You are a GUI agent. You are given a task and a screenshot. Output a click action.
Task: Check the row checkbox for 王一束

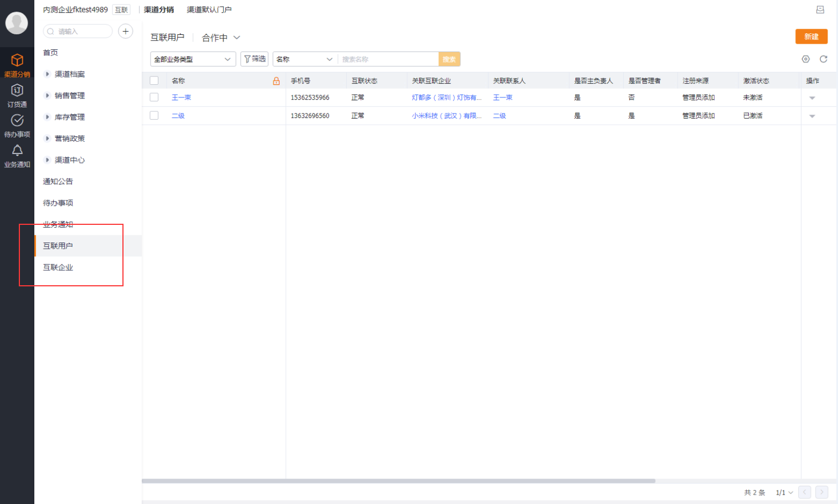(155, 97)
